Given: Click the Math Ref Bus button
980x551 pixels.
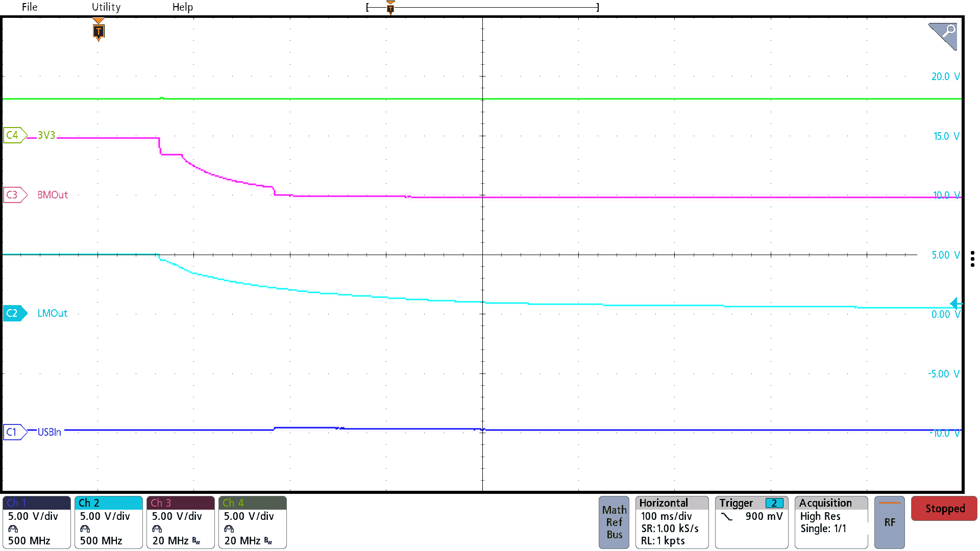Looking at the screenshot, I should click(614, 522).
